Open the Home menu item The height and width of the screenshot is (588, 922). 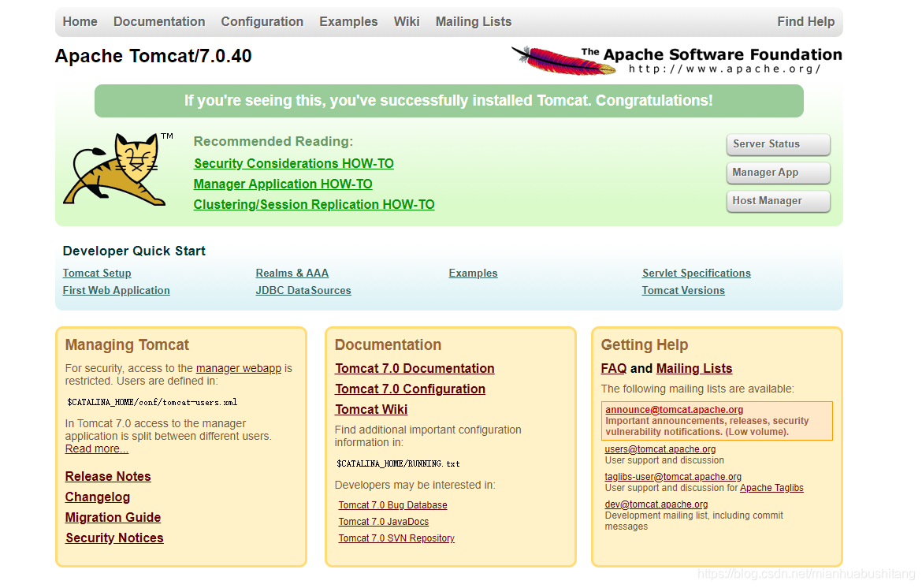click(x=80, y=22)
